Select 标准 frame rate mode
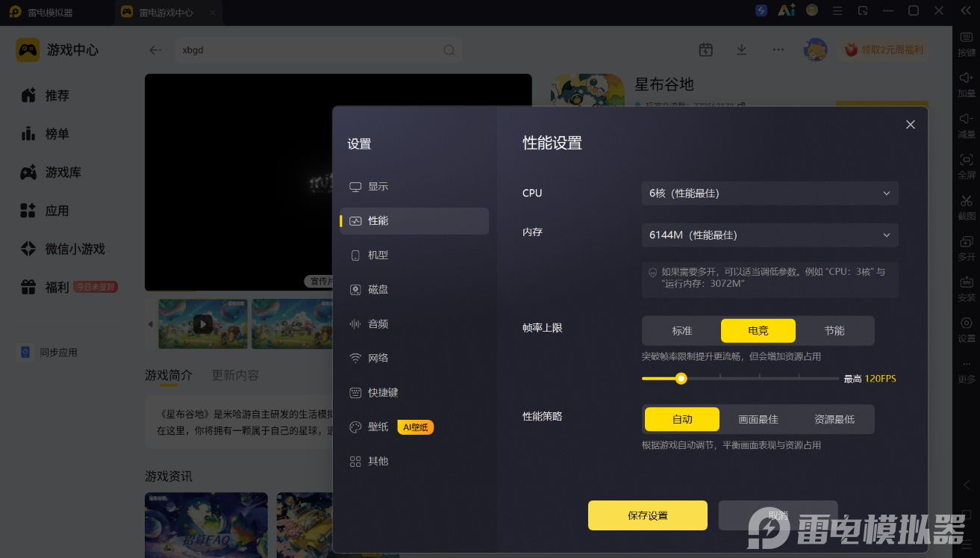 coord(682,330)
